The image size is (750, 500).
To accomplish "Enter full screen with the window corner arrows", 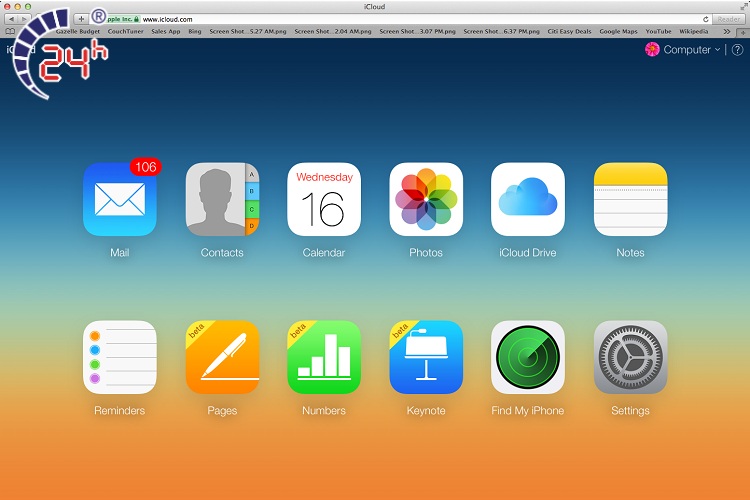I will coord(744,6).
